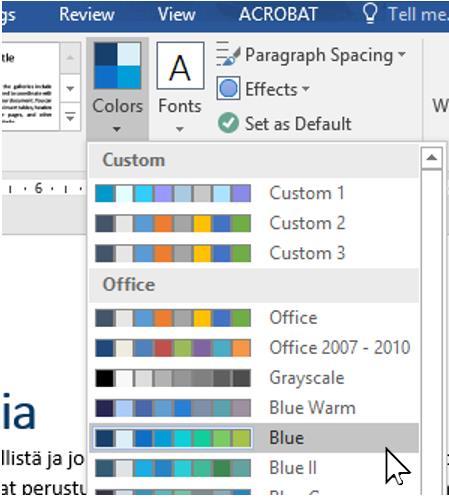This screenshot has width=449, height=499.
Task: Click the Colors four-square palette icon
Action: [117, 66]
